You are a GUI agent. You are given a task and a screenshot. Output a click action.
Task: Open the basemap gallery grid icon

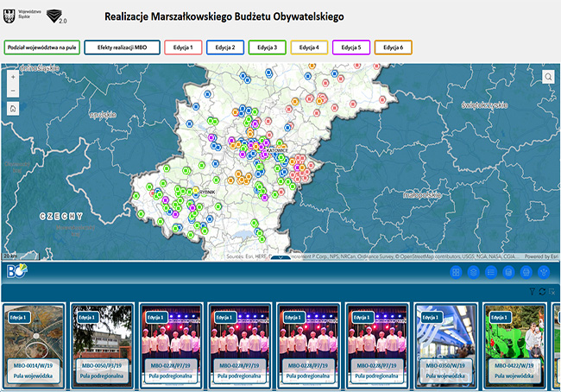click(x=456, y=273)
